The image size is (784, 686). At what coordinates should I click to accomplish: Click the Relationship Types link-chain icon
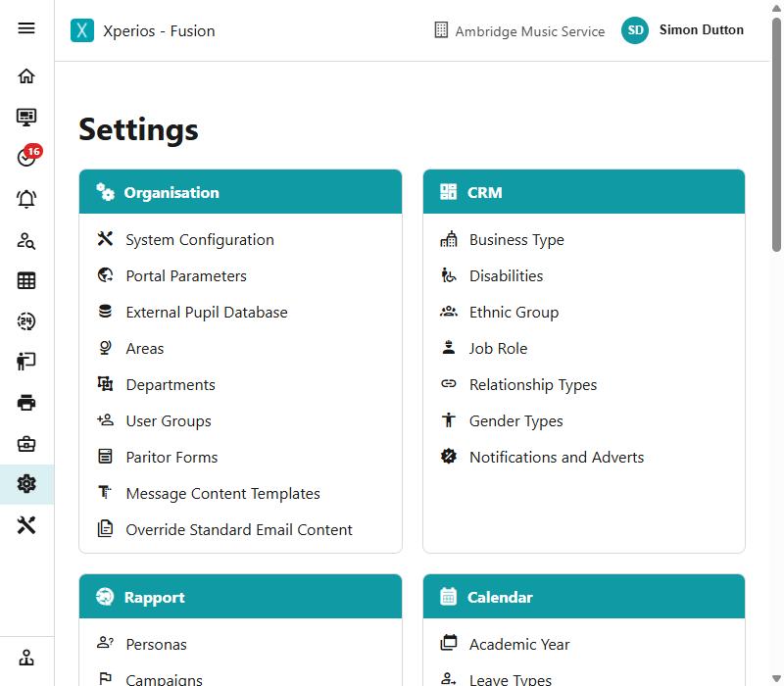coord(449,384)
